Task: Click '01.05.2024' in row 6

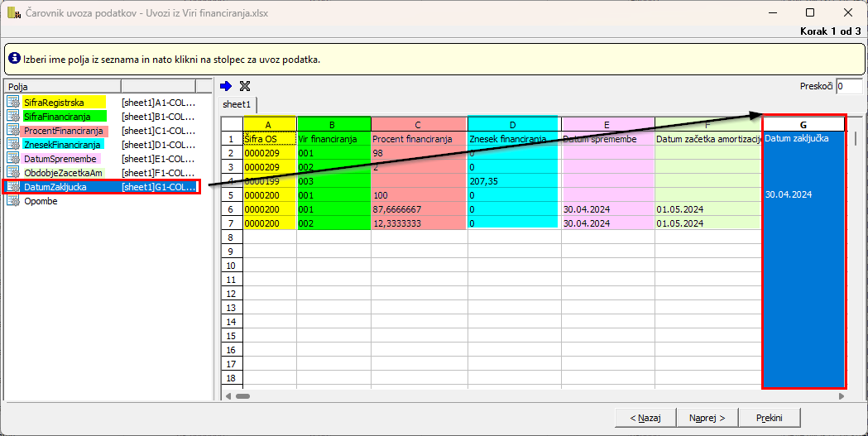Action: point(707,209)
